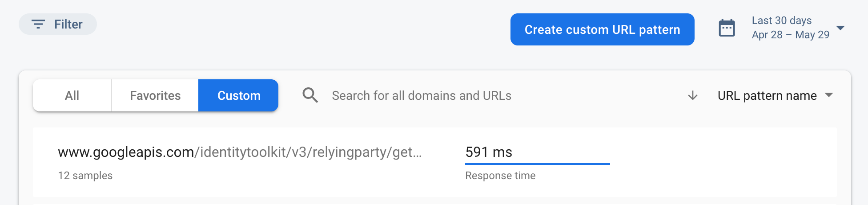Click the Response time label
The width and height of the screenshot is (868, 205).
500,176
